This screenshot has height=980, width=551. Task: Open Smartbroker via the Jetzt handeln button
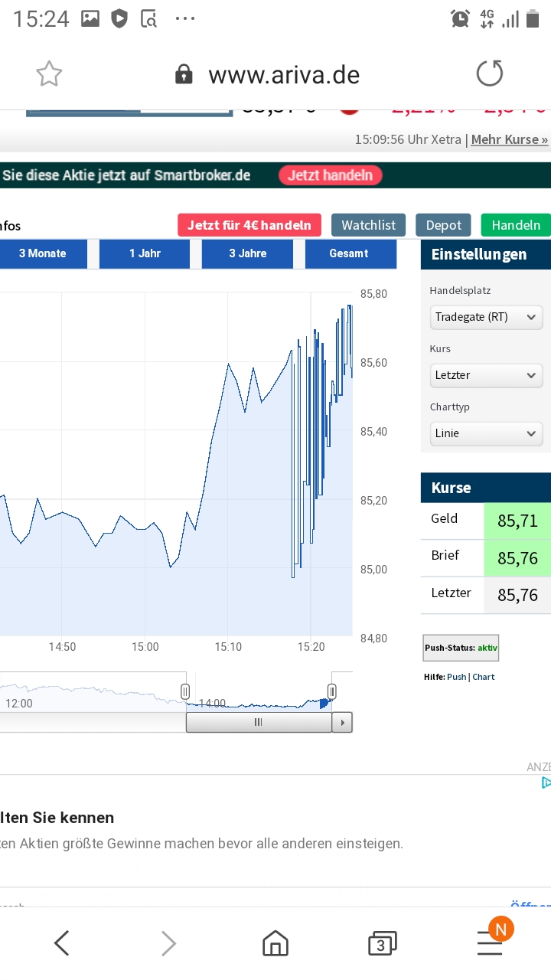coord(330,175)
